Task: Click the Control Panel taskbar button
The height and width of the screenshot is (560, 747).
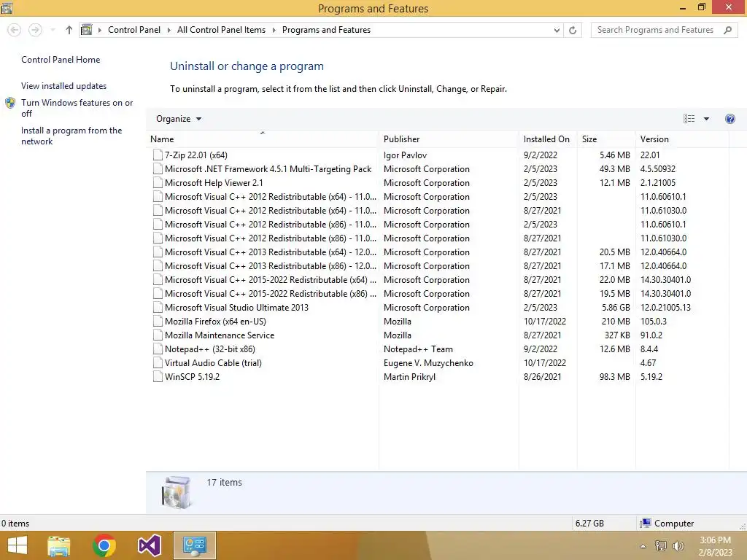Action: click(x=195, y=545)
